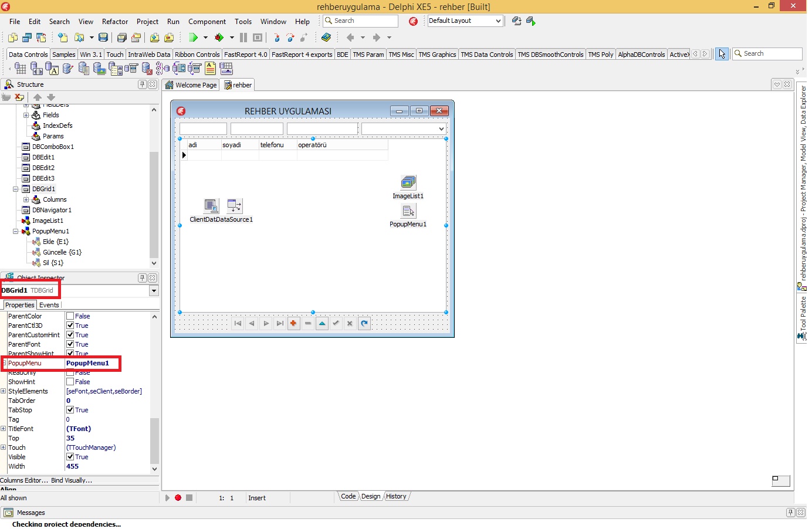
Task: Click the Help book toolbar icon
Action: pyautogui.click(x=326, y=38)
